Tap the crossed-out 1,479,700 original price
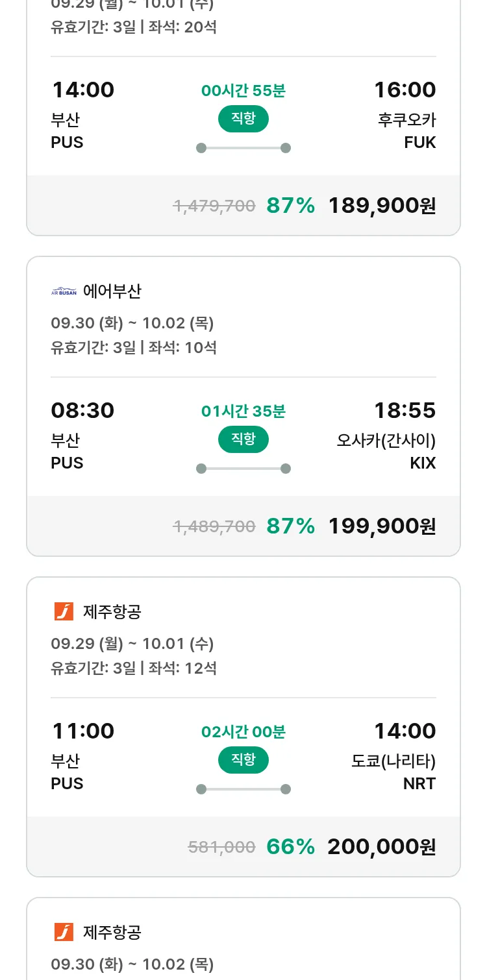The height and width of the screenshot is (980, 487). [x=214, y=206]
